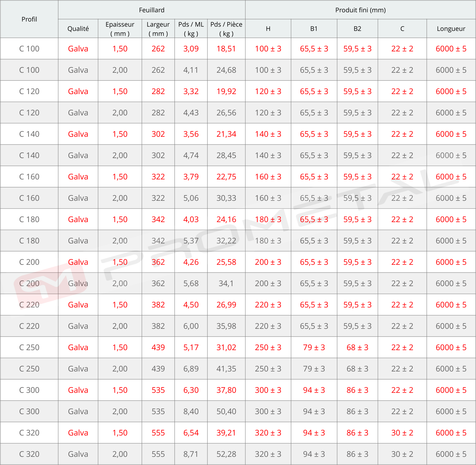Select the red 79 ± 3 cell
The height and width of the screenshot is (465, 476).
[x=314, y=347]
